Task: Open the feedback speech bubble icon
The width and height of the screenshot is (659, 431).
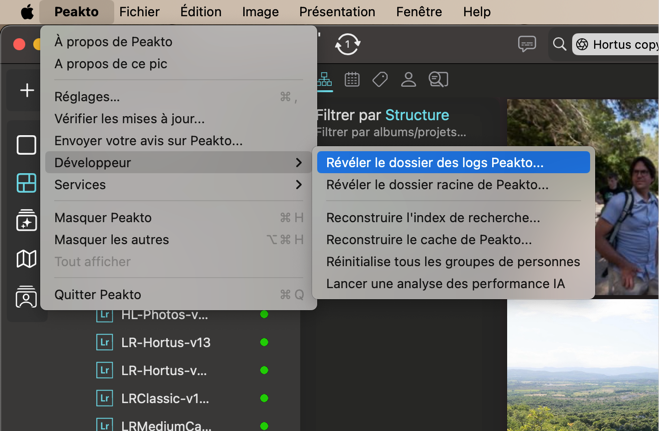Action: click(527, 44)
